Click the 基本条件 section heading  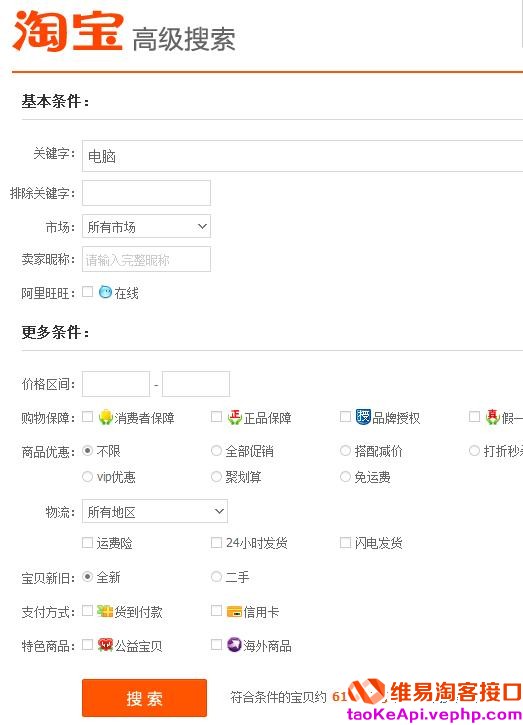pyautogui.click(x=55, y=101)
